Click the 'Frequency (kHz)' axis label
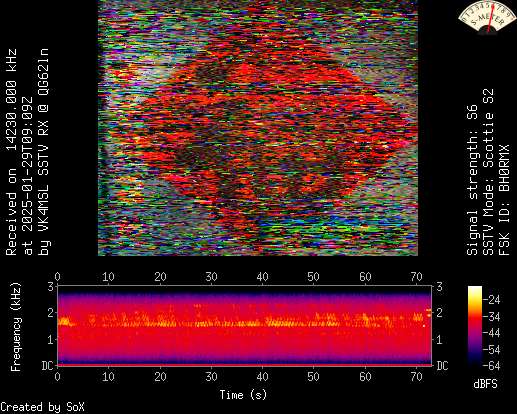 click(x=16, y=327)
